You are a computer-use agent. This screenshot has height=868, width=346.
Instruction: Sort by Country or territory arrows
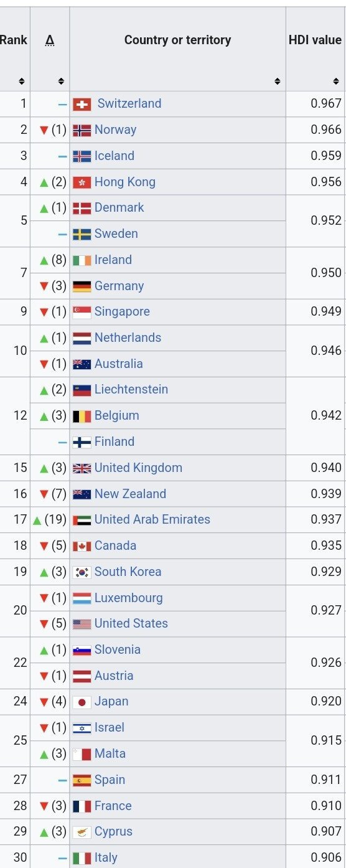(x=278, y=81)
